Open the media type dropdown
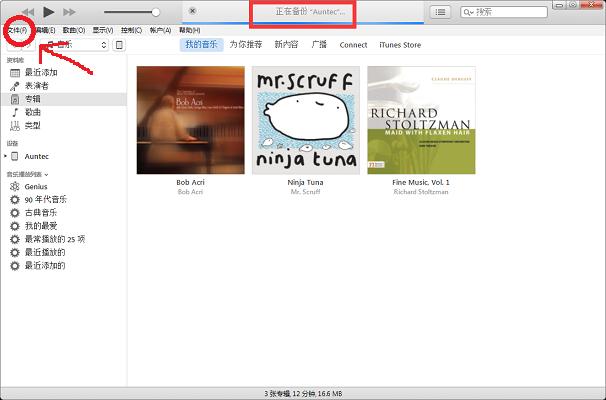This screenshot has width=606, height=400. click(75, 45)
